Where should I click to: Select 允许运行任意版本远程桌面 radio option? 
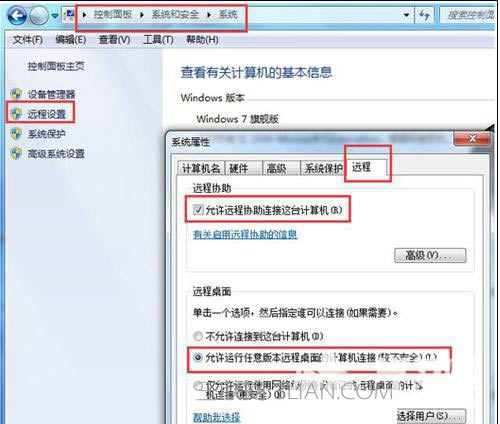(198, 357)
